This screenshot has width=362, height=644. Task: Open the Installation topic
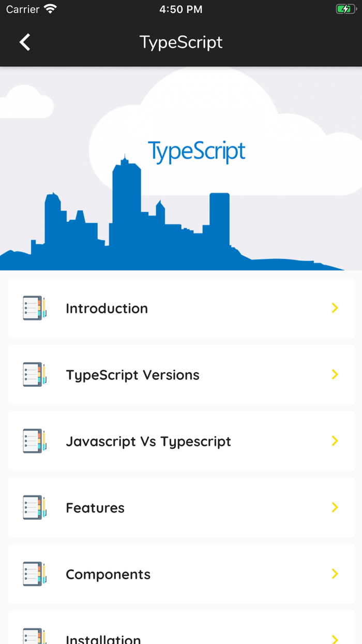[x=181, y=627]
